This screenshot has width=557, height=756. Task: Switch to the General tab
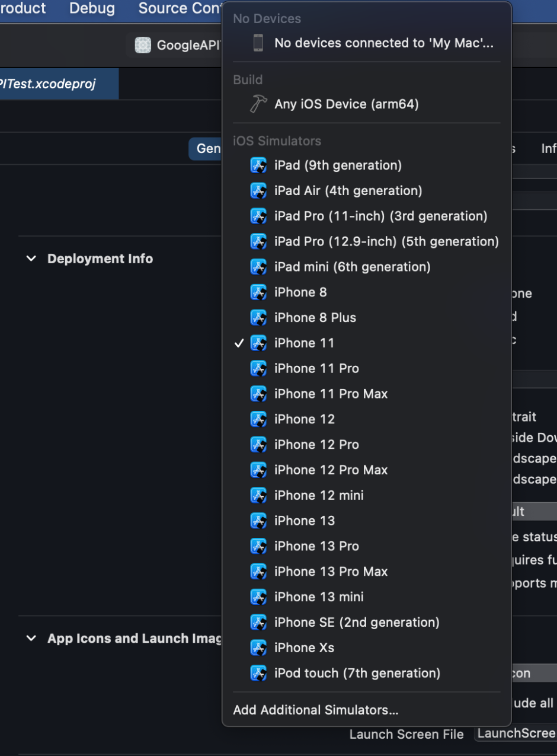(x=206, y=149)
